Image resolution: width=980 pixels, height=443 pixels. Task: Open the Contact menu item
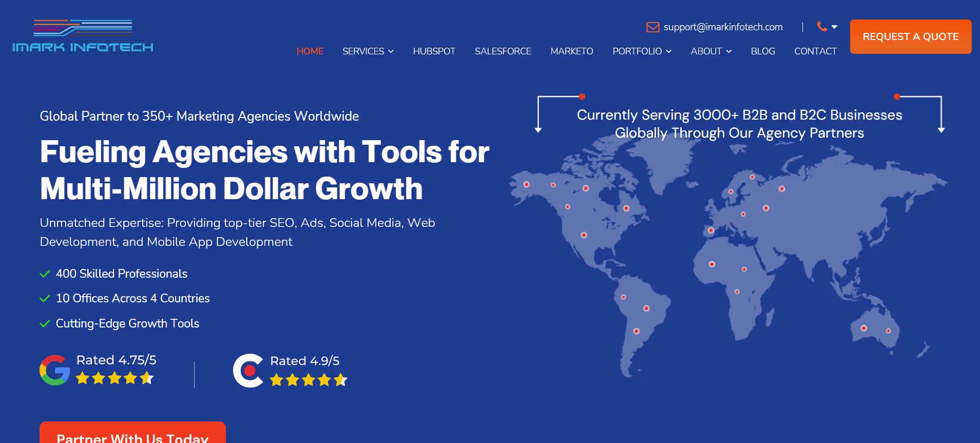pyautogui.click(x=816, y=51)
